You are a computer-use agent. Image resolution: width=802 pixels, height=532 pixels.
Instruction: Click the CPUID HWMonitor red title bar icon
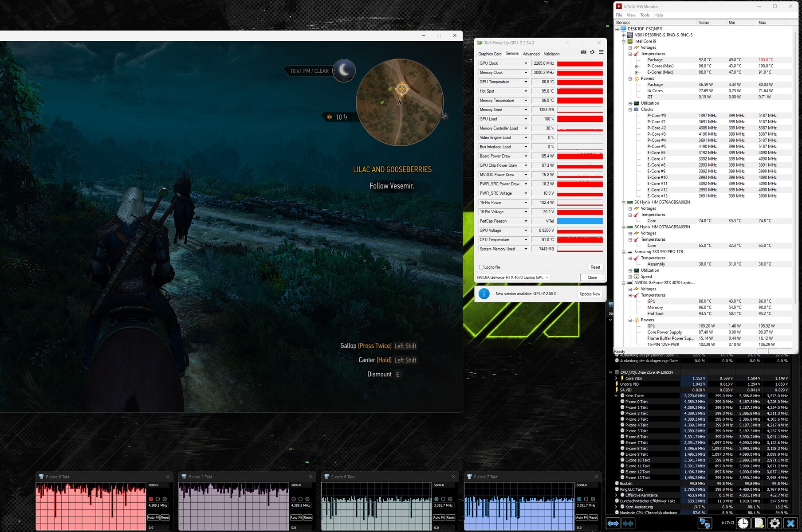[619, 6]
